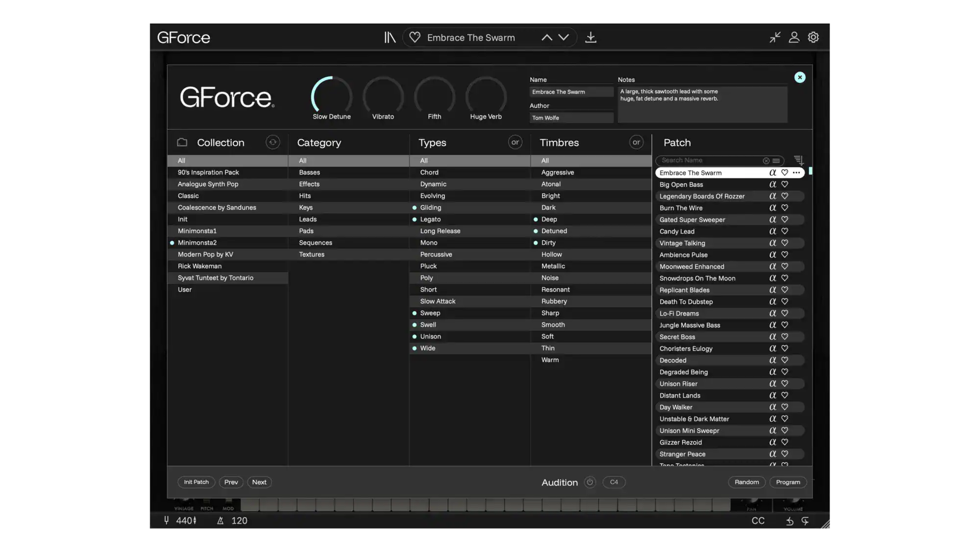The image size is (980, 552).
Task: Open the CC mapping control
Action: click(x=758, y=521)
